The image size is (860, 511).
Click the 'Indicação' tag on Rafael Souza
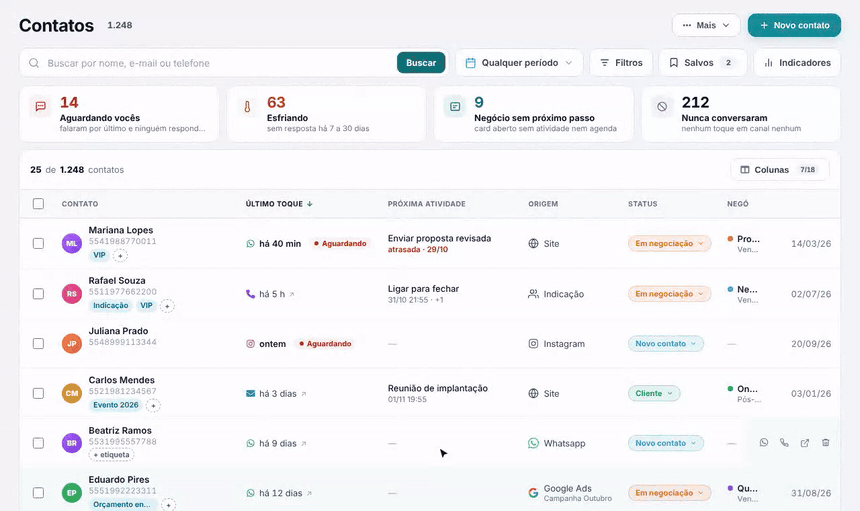pos(111,305)
